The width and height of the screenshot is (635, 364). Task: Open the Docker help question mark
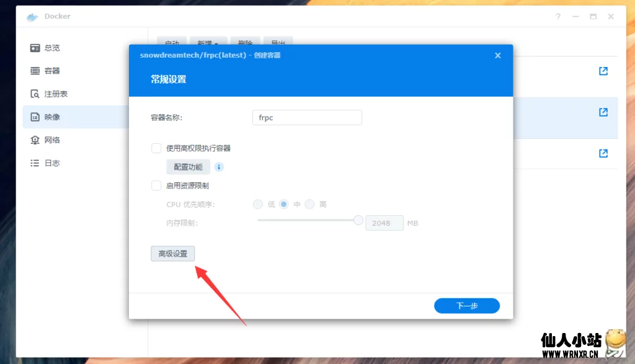(577, 17)
